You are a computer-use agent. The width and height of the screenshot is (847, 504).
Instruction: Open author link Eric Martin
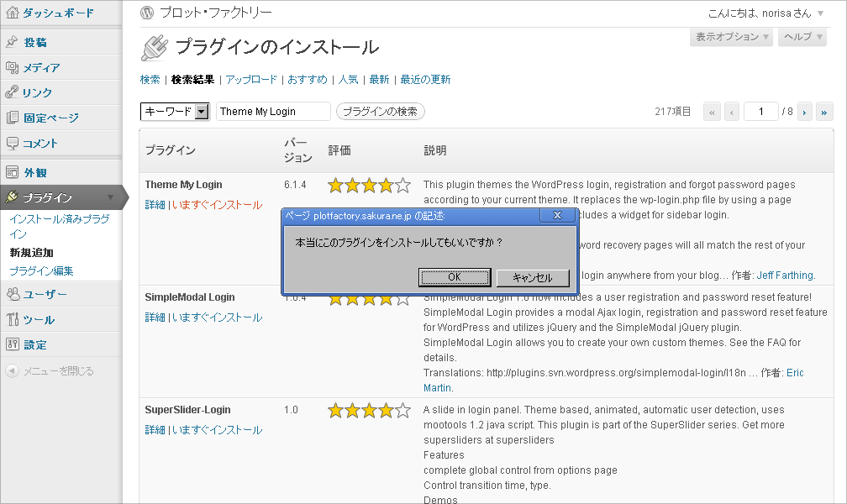pyautogui.click(x=795, y=373)
